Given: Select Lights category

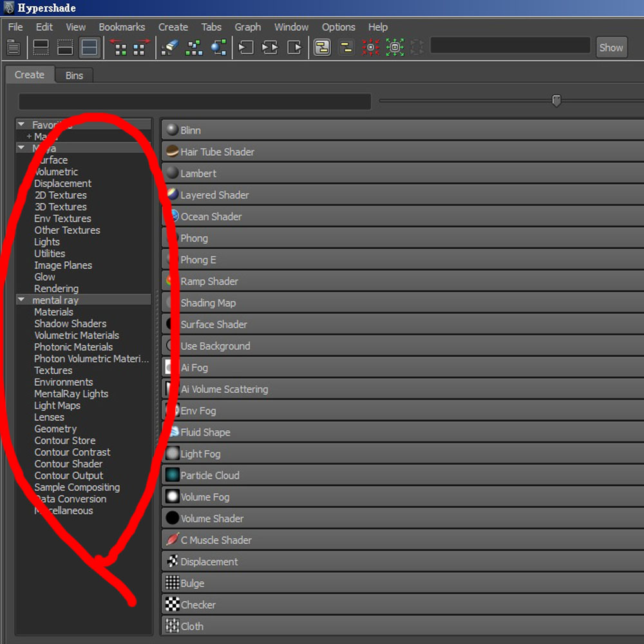Looking at the screenshot, I should tap(47, 242).
